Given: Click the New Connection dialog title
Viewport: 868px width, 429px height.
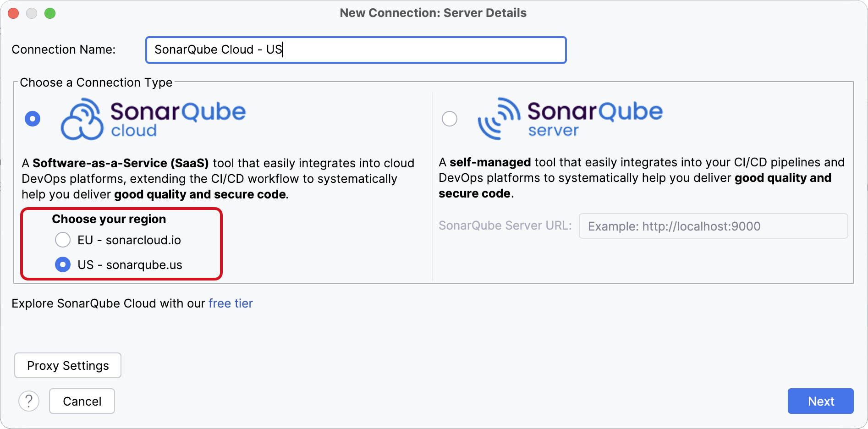Looking at the screenshot, I should (x=433, y=13).
